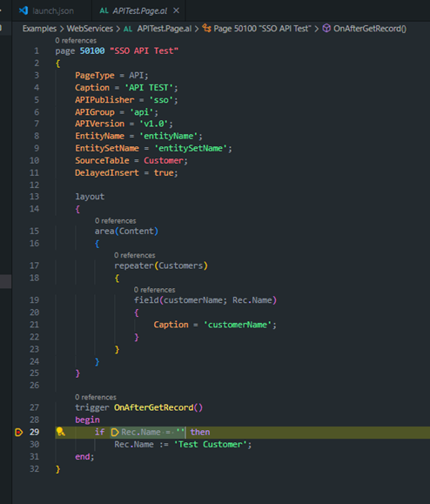
Task: Click the page ID 50100 in code
Action: click(x=92, y=50)
